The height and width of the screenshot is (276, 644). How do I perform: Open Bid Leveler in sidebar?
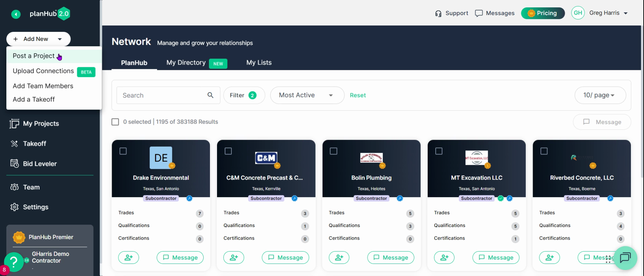click(34, 164)
